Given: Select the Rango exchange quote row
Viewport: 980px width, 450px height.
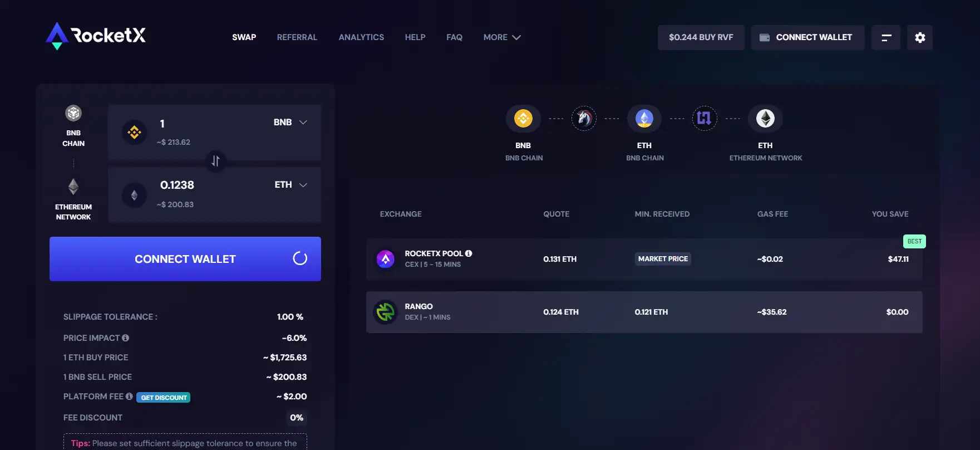Looking at the screenshot, I should click(644, 312).
